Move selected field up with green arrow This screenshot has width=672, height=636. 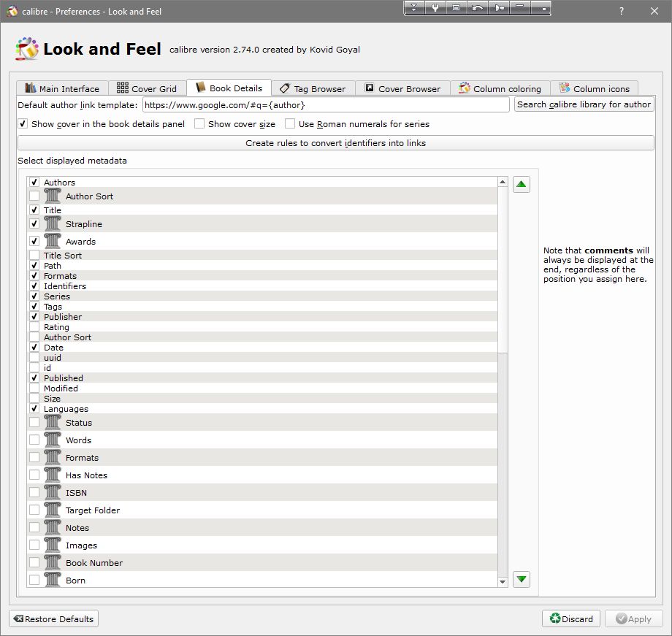(x=521, y=184)
